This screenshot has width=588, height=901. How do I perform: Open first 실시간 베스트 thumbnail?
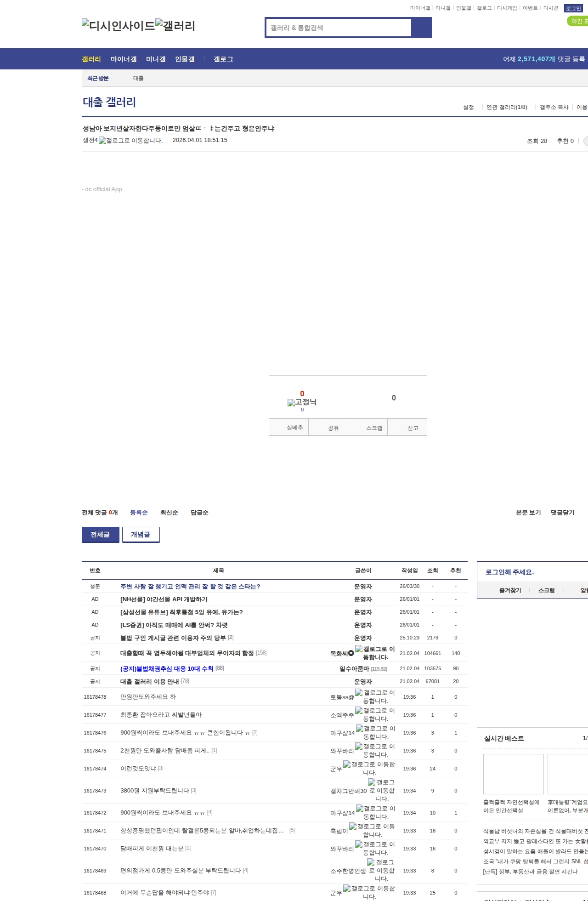coord(514,774)
